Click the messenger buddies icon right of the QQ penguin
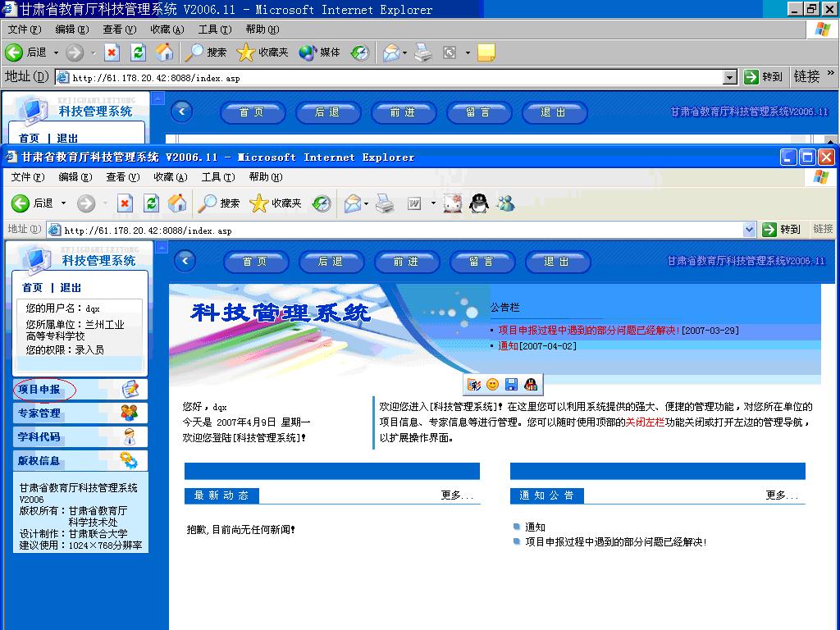Viewport: 840px width, 630px height. [x=505, y=203]
